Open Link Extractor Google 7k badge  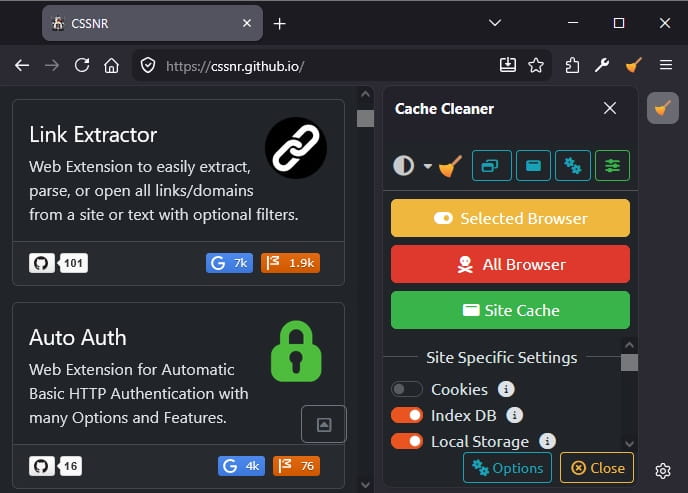(x=229, y=263)
